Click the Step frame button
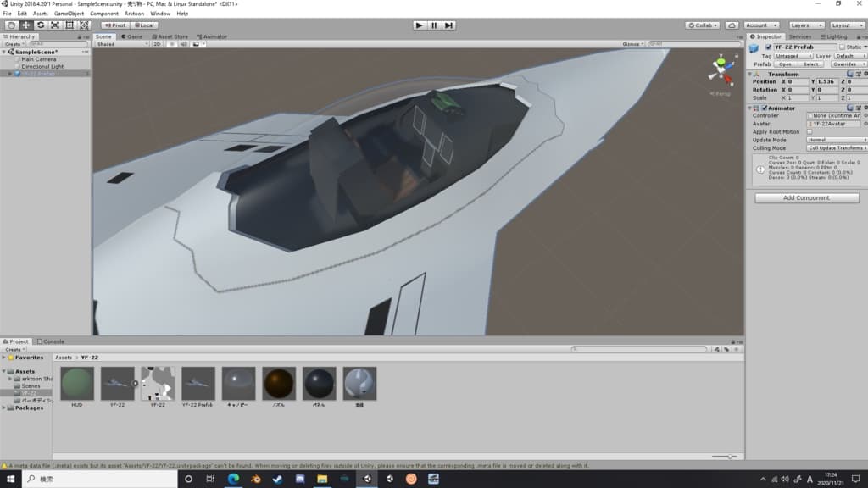Viewport: 868px width, 488px height. click(x=449, y=25)
